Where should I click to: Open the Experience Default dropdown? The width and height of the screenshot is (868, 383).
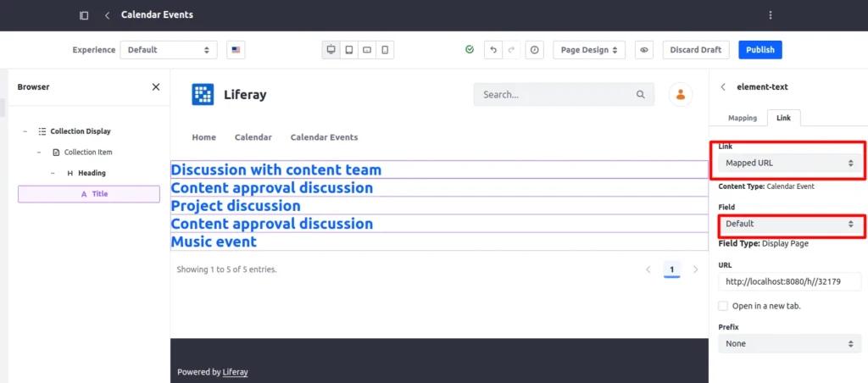(x=169, y=50)
